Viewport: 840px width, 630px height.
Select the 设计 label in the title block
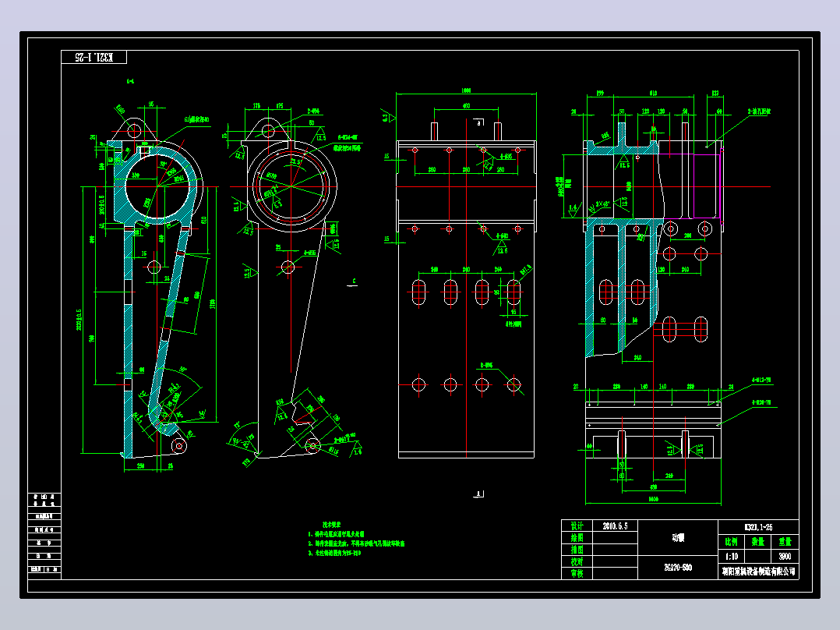click(577, 526)
